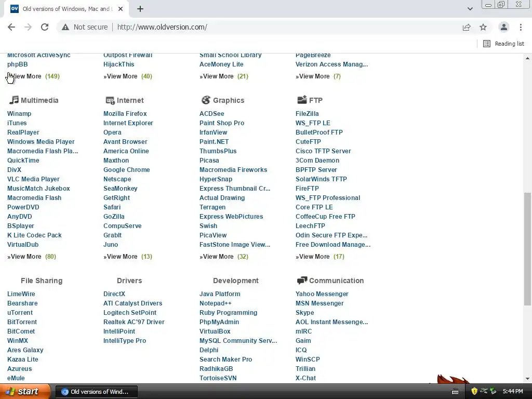Select Old versions taskbar Chrome item
Screen dimensions: 532x399
[x=96, y=392]
